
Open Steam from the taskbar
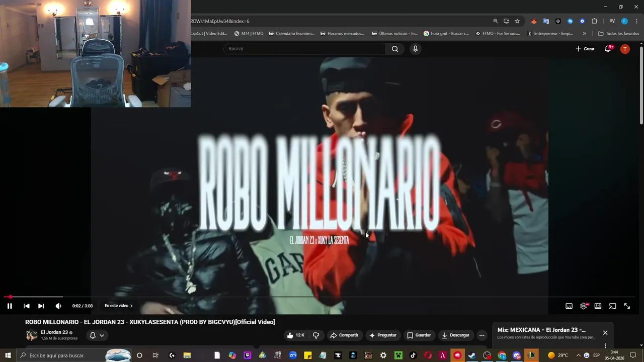pyautogui.click(x=472, y=355)
